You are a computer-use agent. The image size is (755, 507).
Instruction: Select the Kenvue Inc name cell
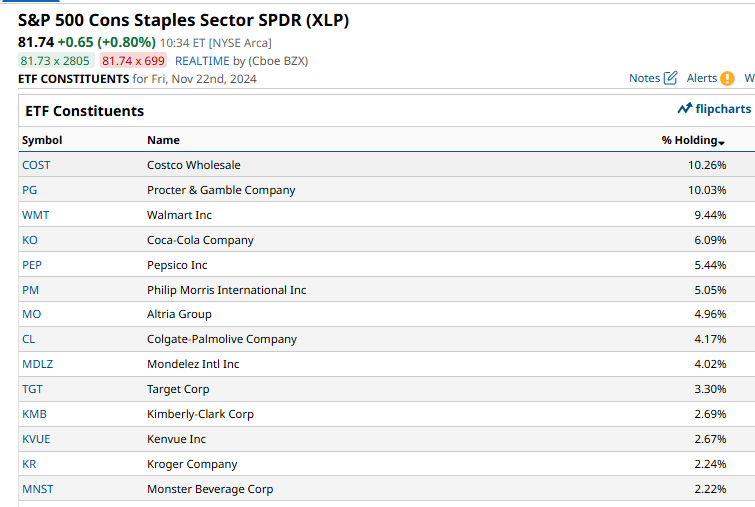click(176, 440)
